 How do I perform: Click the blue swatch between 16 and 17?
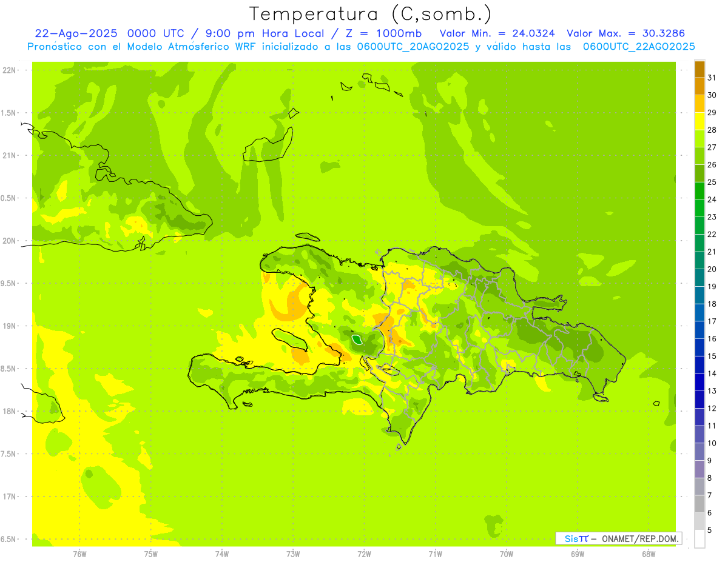pyautogui.click(x=699, y=330)
